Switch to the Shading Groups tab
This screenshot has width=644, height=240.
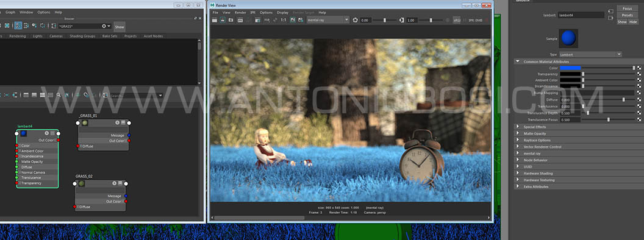[82, 36]
